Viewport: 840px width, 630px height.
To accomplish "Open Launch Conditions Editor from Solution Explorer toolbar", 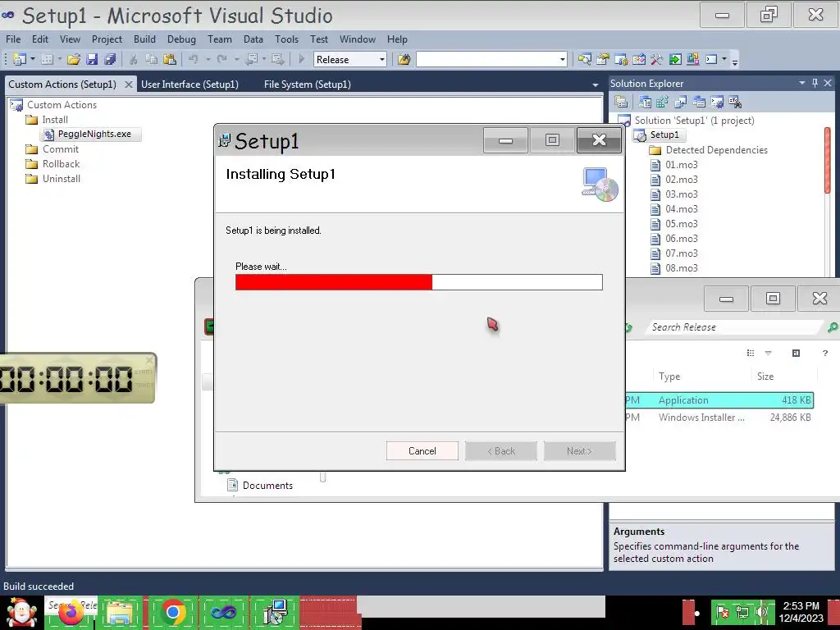I will 735,102.
